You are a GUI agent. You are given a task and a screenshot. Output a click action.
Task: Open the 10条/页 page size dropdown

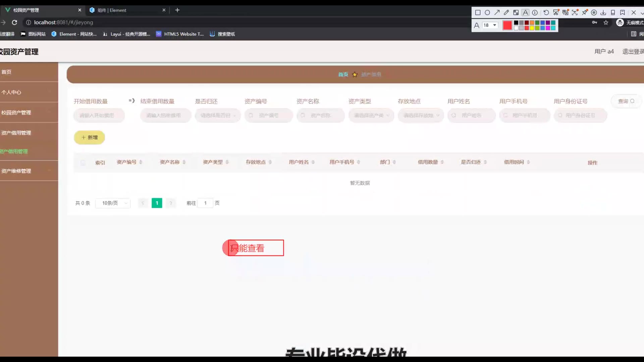pos(113,203)
